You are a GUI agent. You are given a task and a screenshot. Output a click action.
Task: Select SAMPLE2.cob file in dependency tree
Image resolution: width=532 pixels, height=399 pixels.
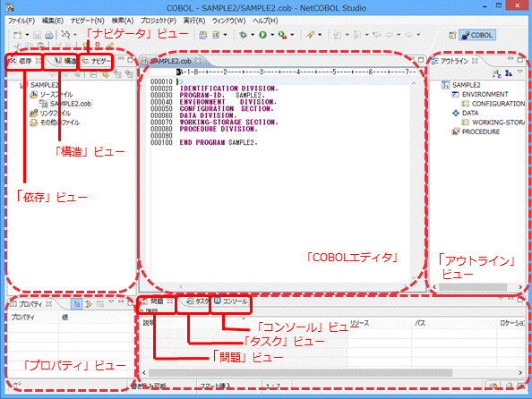65,104
